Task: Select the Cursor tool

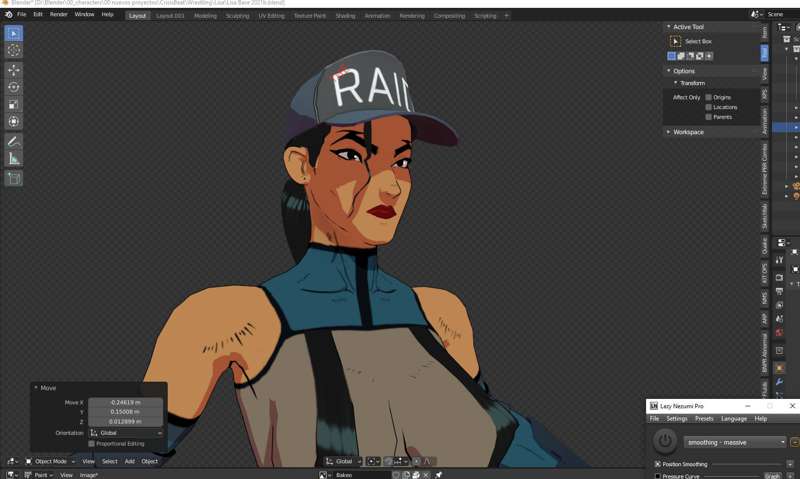Action: (x=14, y=51)
